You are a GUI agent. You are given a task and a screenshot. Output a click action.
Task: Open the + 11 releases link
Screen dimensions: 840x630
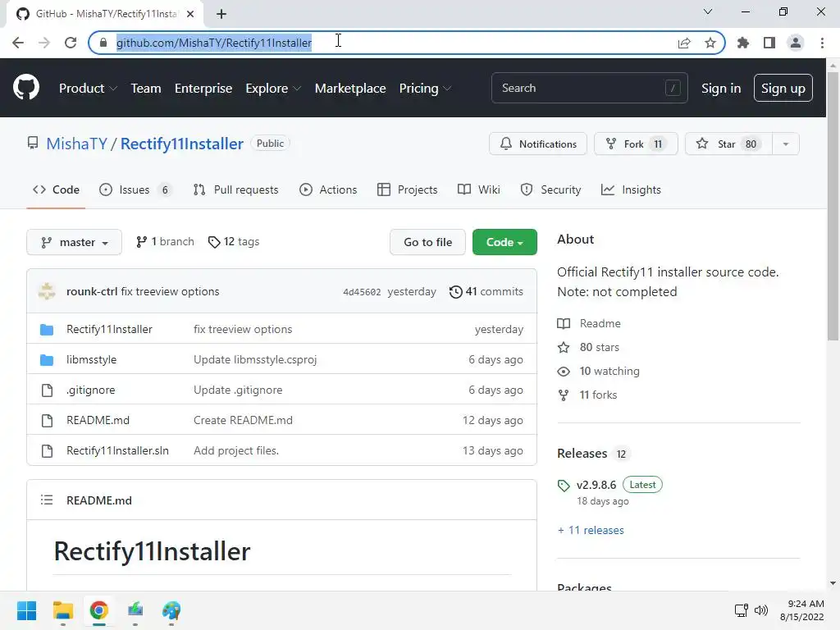pyautogui.click(x=591, y=531)
